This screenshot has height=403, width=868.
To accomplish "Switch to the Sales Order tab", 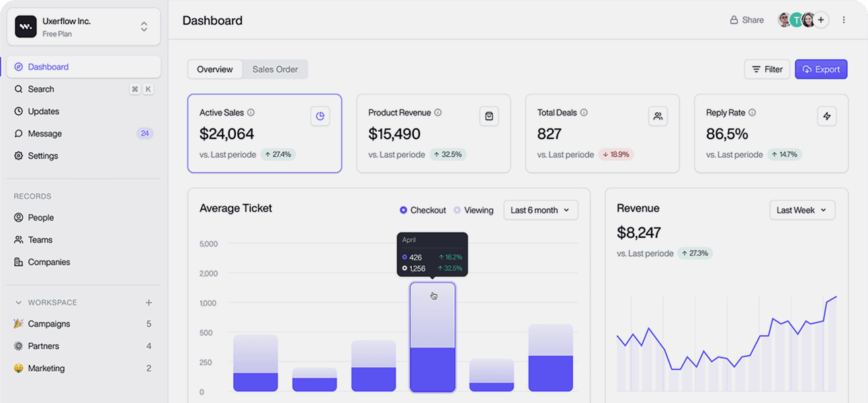I will pyautogui.click(x=275, y=69).
